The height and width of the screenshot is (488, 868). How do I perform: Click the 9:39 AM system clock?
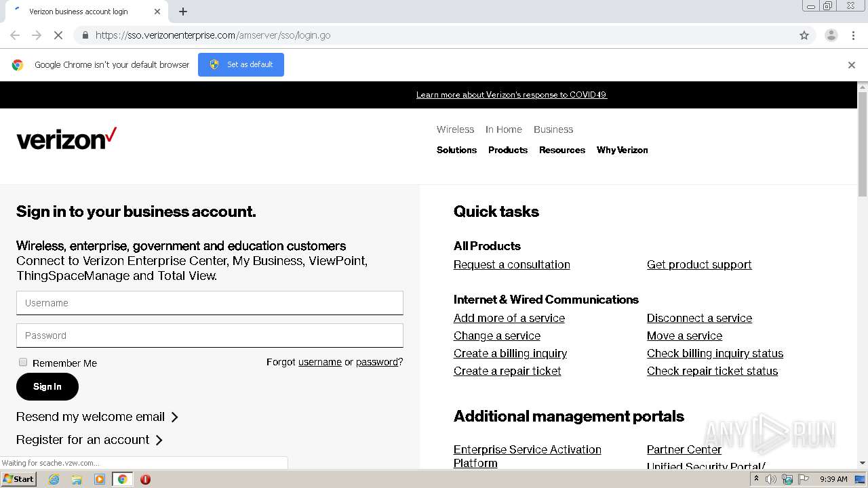tap(833, 479)
